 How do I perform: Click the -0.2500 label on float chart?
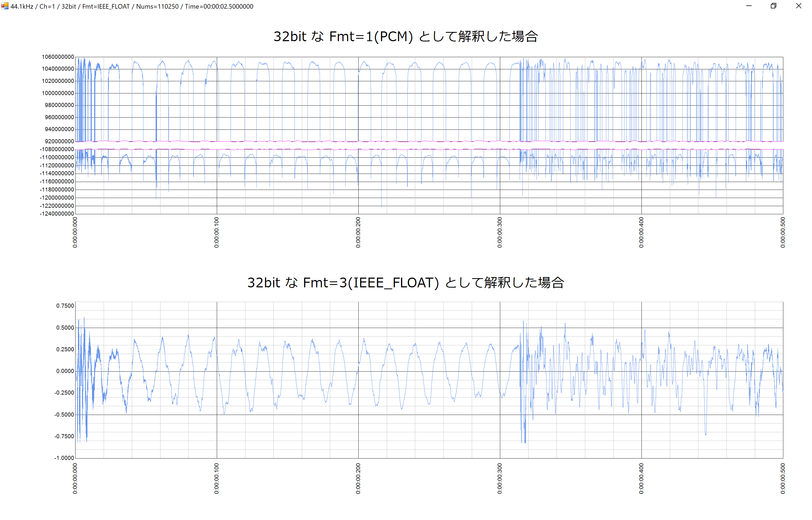tap(64, 393)
